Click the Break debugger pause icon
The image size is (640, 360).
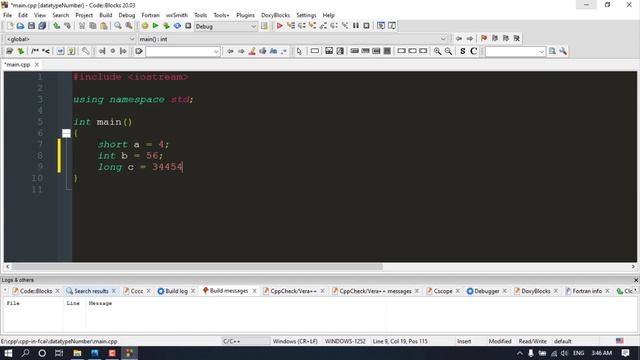pyautogui.click(x=356, y=26)
